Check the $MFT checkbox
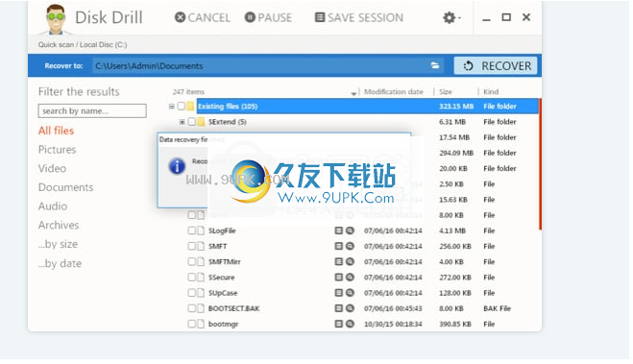The image size is (633, 364). coord(192,246)
